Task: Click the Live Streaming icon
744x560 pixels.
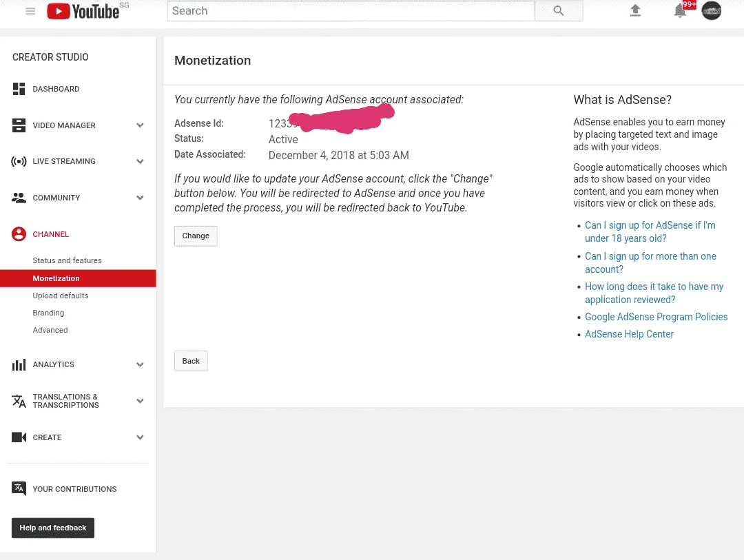Action: (x=19, y=161)
